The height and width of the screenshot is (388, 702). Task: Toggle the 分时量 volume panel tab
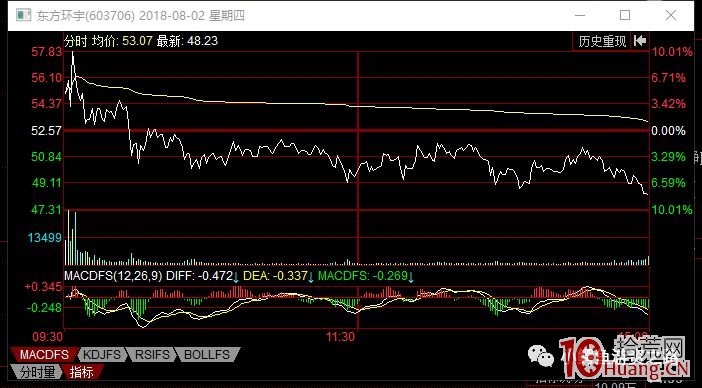tap(36, 371)
